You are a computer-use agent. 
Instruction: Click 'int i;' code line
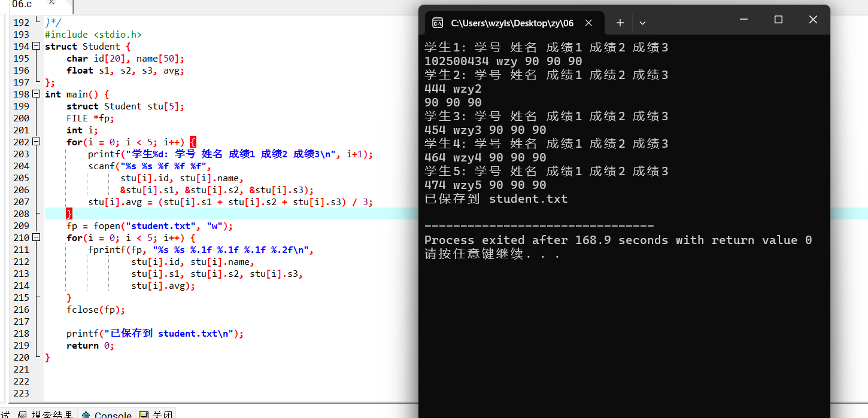click(x=83, y=130)
